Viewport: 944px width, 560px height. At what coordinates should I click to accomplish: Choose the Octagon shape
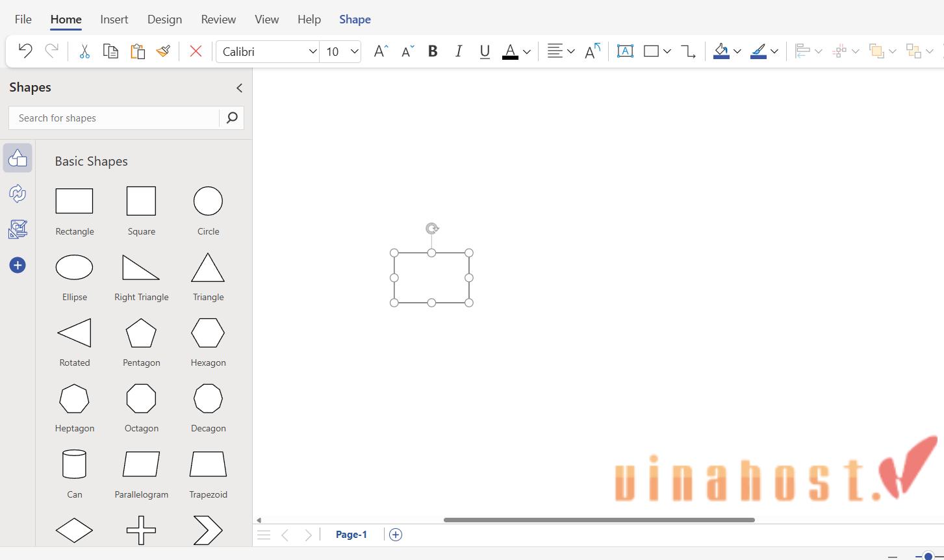[x=141, y=399]
